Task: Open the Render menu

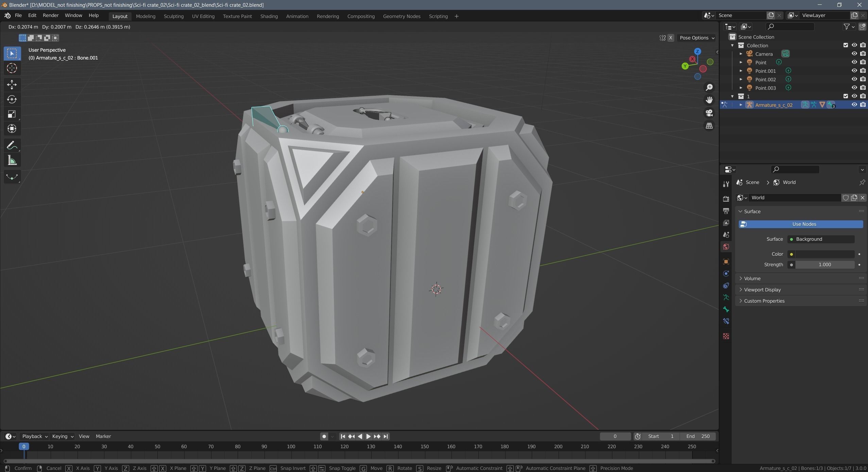Action: click(x=51, y=16)
